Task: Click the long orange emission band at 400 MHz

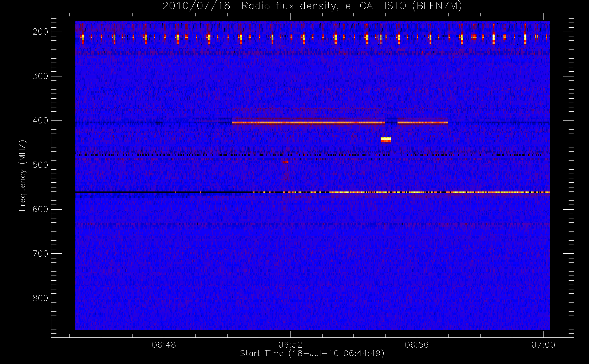Action: tap(308, 123)
